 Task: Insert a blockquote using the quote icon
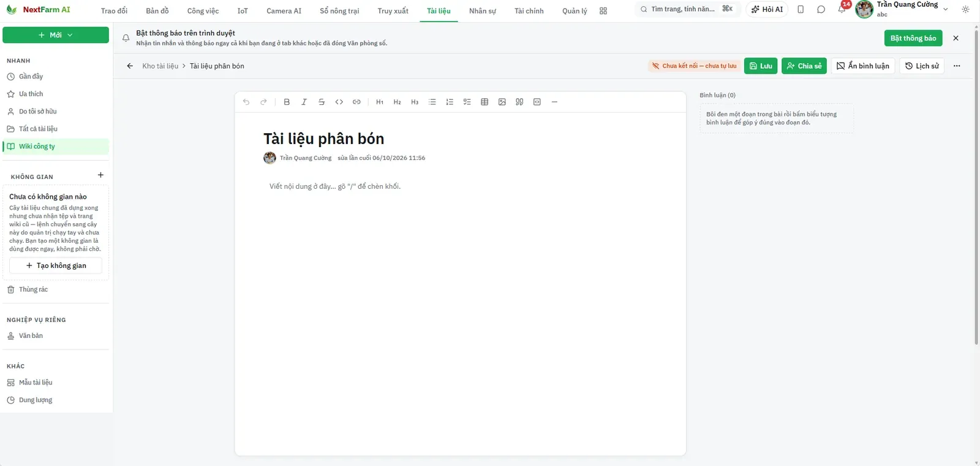(x=519, y=102)
